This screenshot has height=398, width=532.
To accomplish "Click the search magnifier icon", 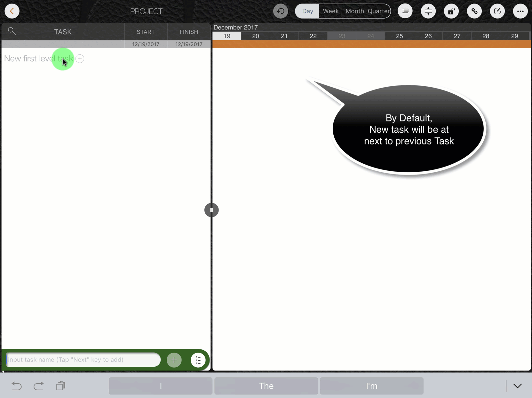I will coord(12,31).
